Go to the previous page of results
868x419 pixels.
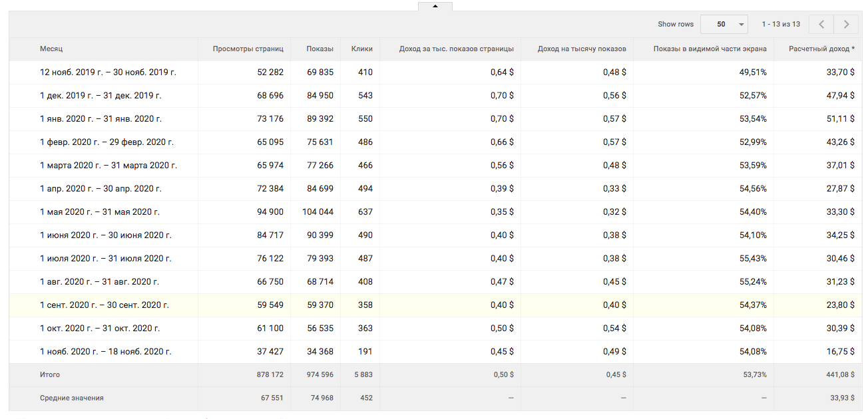tap(821, 24)
